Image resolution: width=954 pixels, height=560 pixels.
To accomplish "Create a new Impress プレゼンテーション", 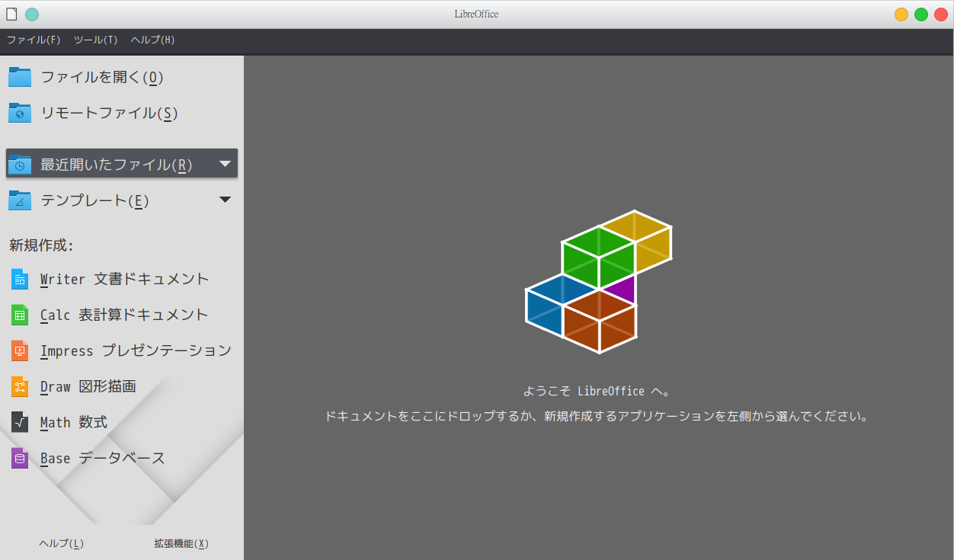I will pos(122,350).
